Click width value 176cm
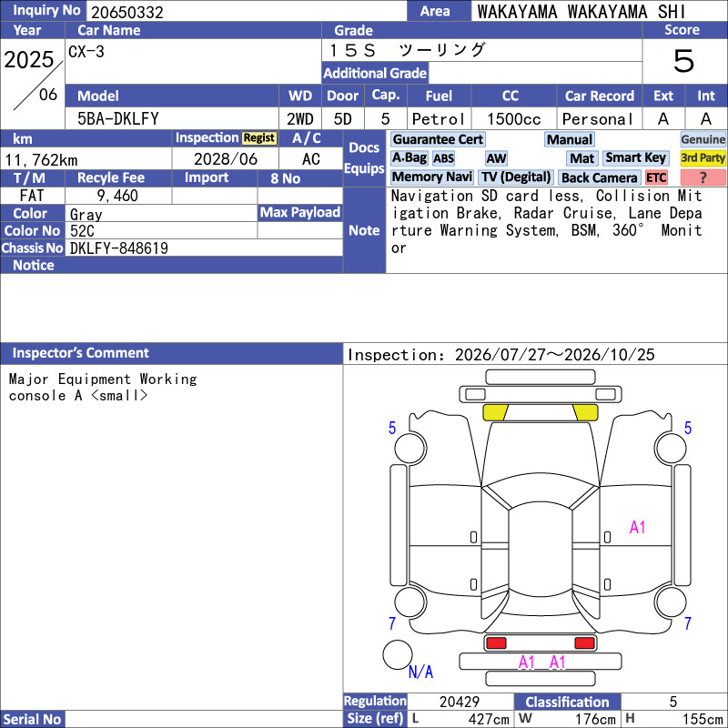This screenshot has width=728, height=728. click(596, 720)
